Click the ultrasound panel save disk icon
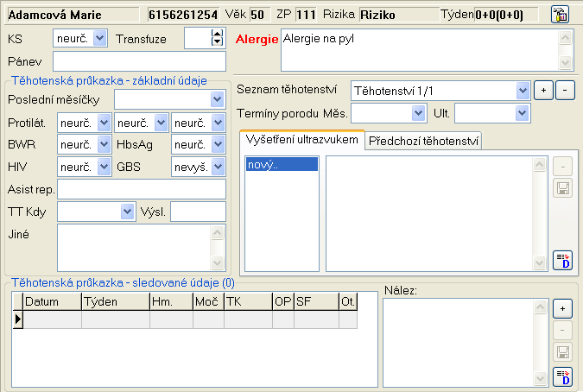The image size is (583, 392). pos(562,187)
